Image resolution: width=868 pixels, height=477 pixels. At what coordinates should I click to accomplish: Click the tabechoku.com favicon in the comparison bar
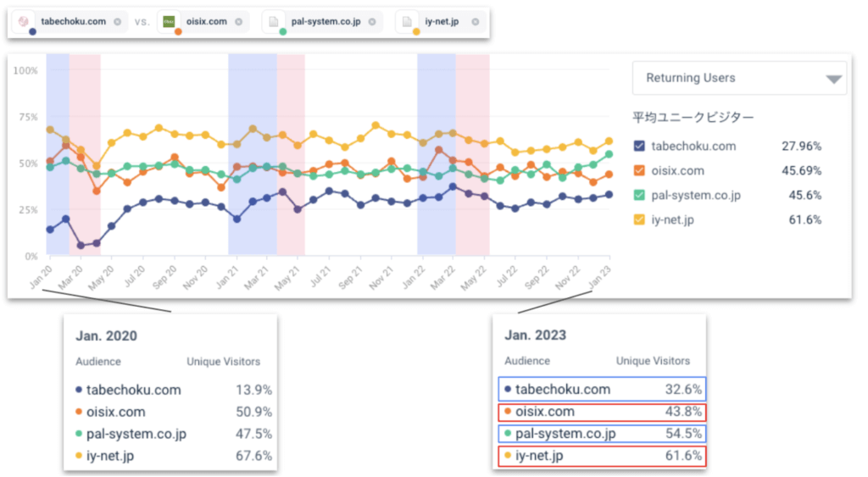pos(25,21)
